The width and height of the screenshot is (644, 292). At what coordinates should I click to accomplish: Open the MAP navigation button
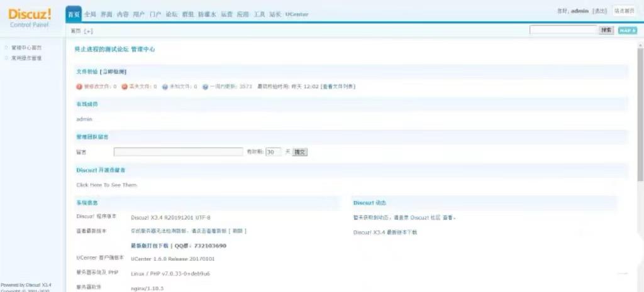point(627,30)
